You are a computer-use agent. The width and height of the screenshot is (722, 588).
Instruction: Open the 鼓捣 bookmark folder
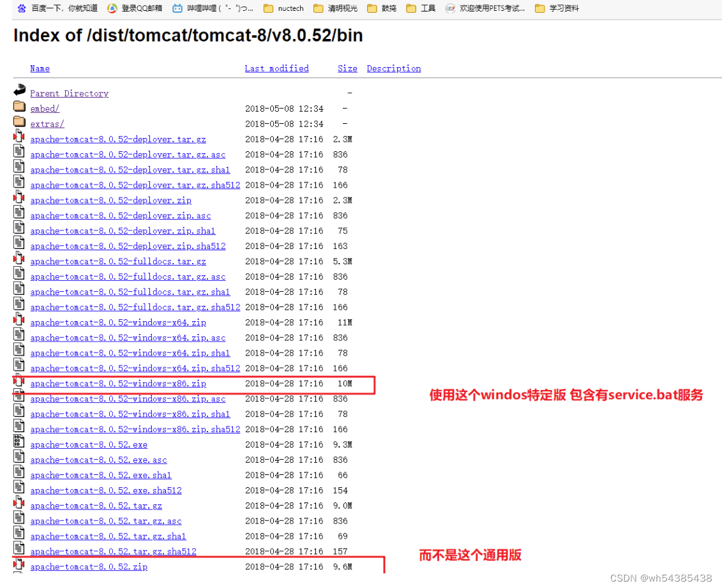pos(382,8)
